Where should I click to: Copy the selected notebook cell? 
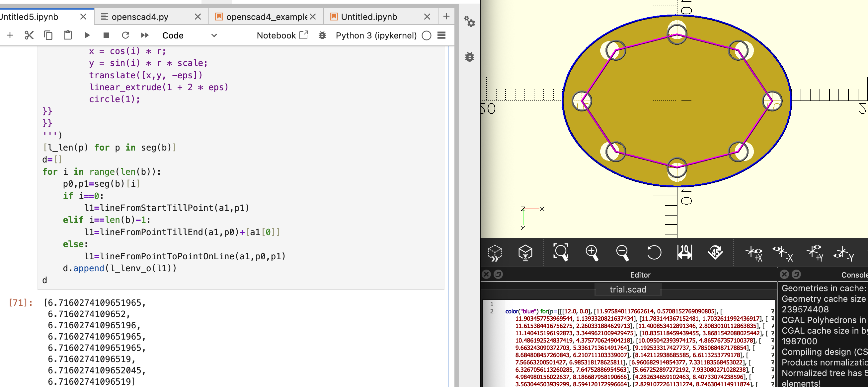pos(48,35)
